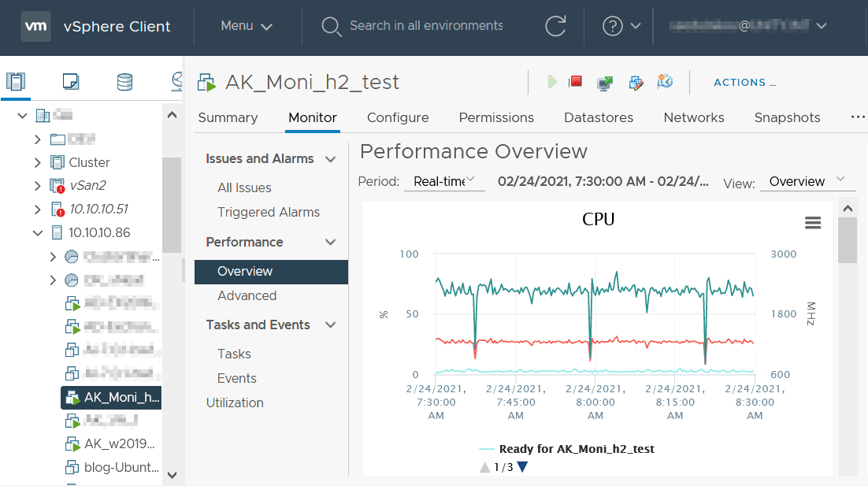Open the Period Real-time dropdown
Image resolution: width=868 pixels, height=486 pixels.
tap(444, 181)
